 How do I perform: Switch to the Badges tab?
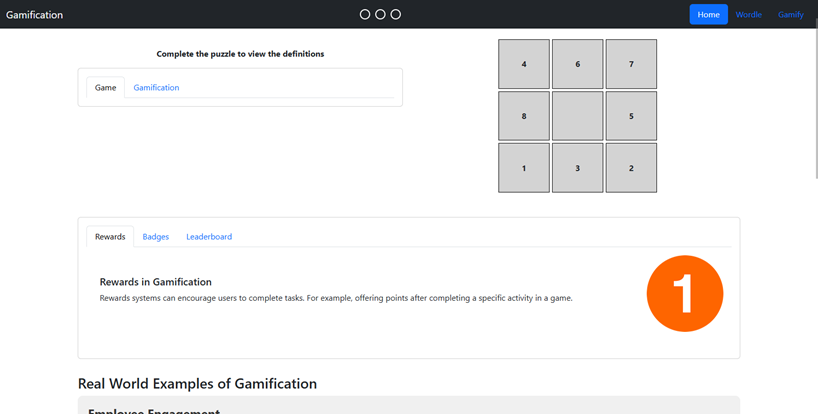[x=155, y=237]
